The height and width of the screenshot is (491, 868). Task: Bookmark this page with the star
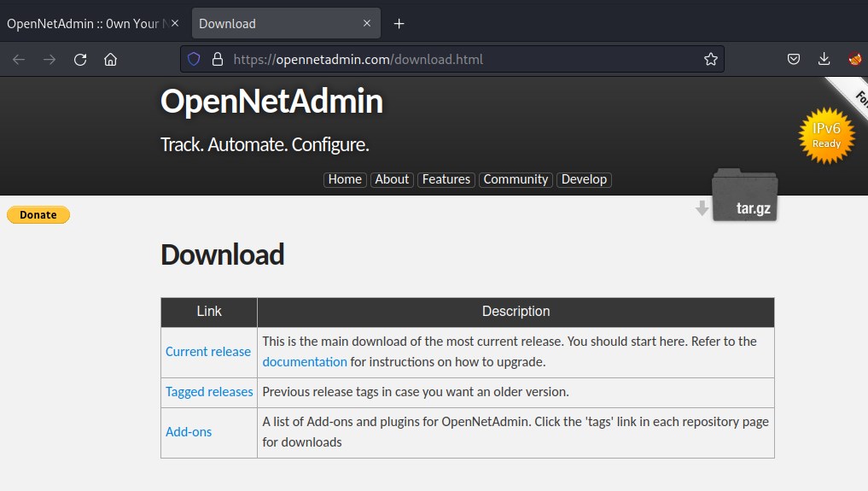pos(710,59)
